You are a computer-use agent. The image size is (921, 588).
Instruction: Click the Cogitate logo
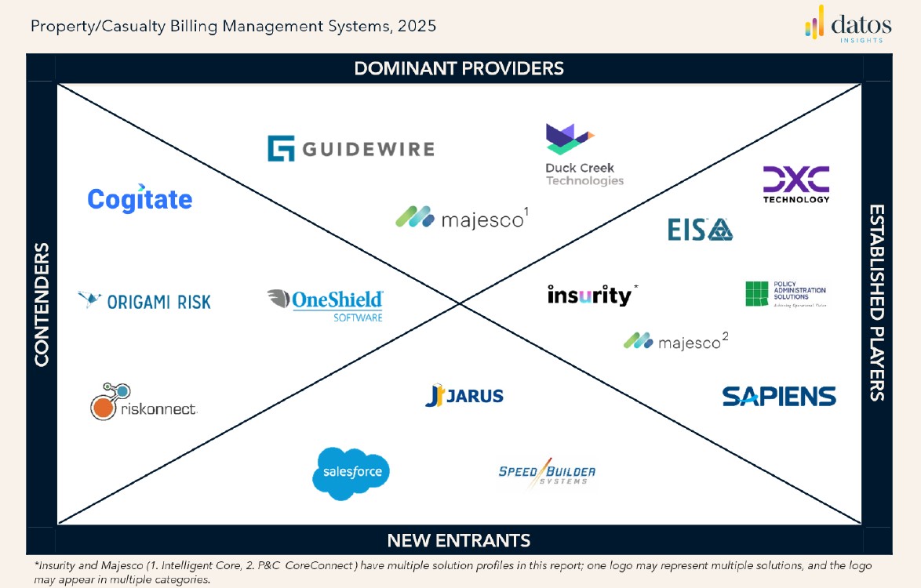(x=140, y=199)
